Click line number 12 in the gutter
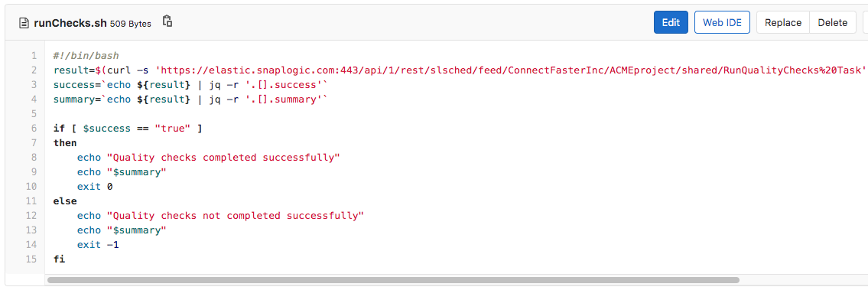This screenshot has height=287, width=868. (x=32, y=216)
